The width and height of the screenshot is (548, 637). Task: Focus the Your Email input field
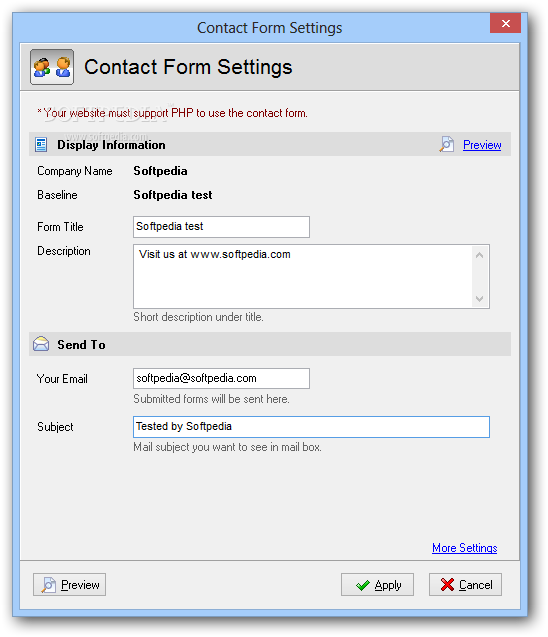pos(221,378)
